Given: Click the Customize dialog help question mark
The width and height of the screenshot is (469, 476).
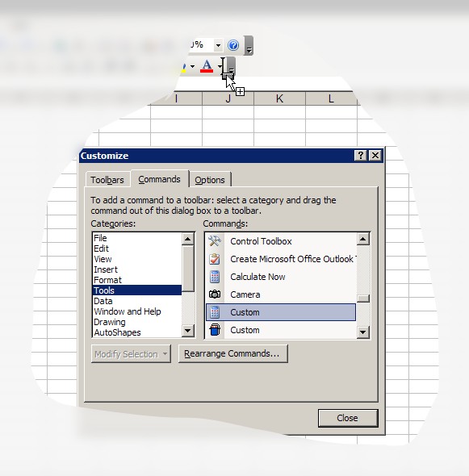Looking at the screenshot, I should [x=361, y=156].
